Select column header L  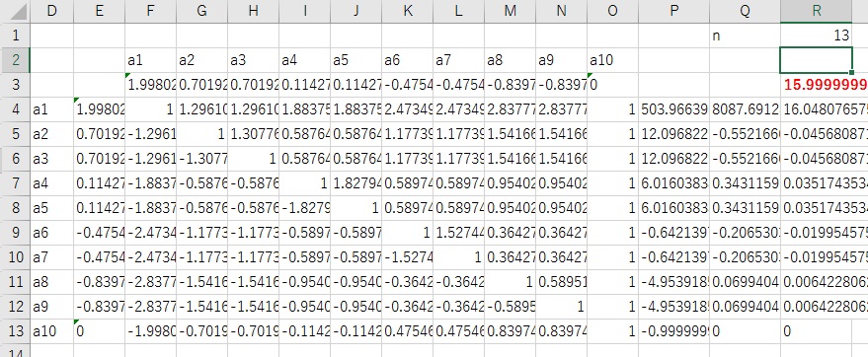pos(458,11)
